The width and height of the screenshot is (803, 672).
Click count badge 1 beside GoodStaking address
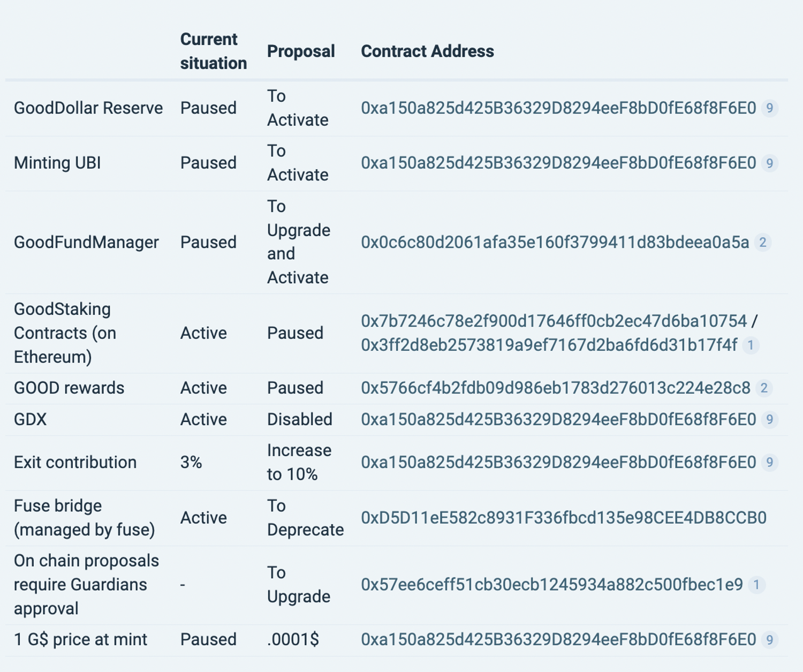click(x=751, y=345)
